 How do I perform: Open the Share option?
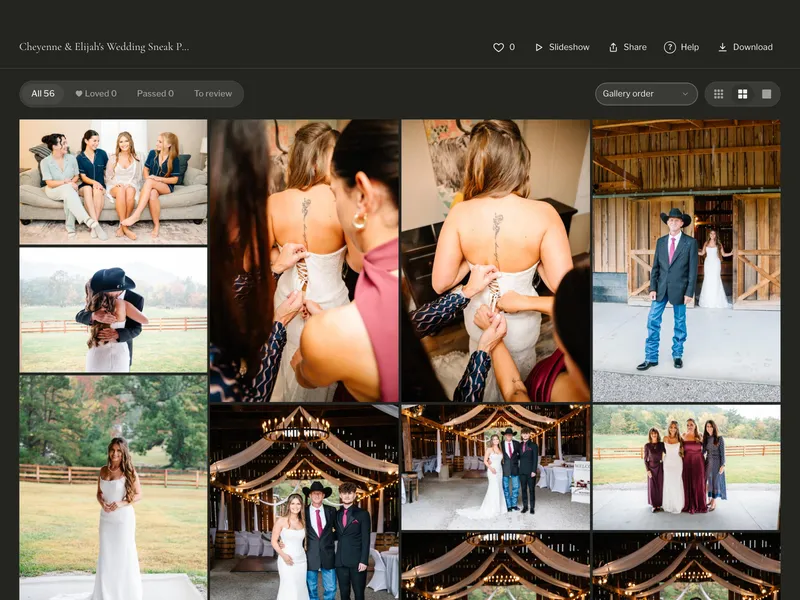pyautogui.click(x=628, y=47)
